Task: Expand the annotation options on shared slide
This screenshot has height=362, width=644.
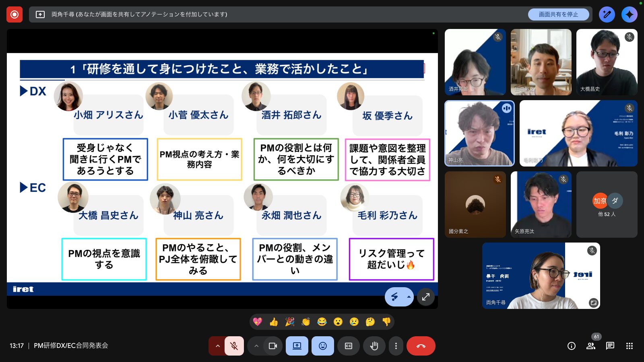Action: pyautogui.click(x=409, y=297)
